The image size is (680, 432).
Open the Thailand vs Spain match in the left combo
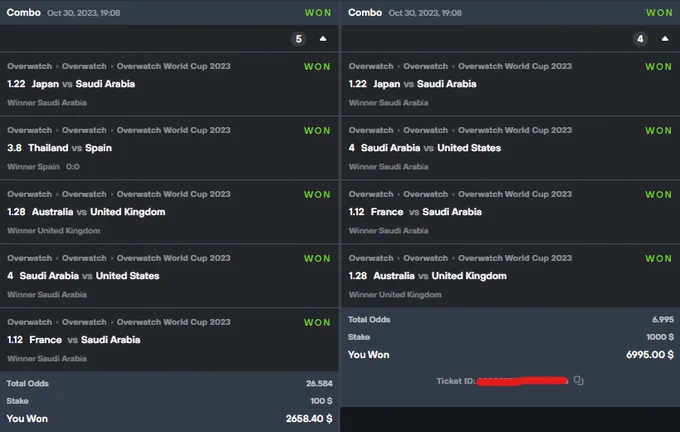pos(70,148)
